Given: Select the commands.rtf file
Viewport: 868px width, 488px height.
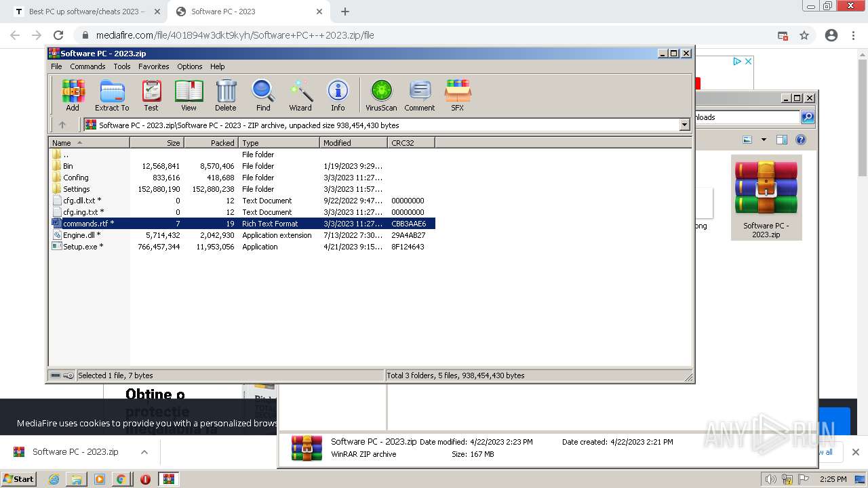Looking at the screenshot, I should pyautogui.click(x=242, y=224).
